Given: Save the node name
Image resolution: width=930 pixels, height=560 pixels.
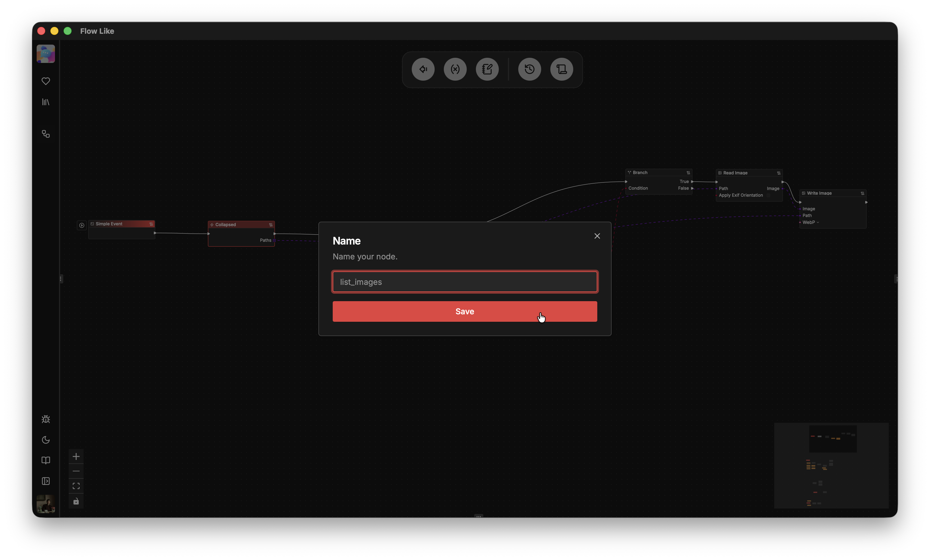Looking at the screenshot, I should point(465,311).
